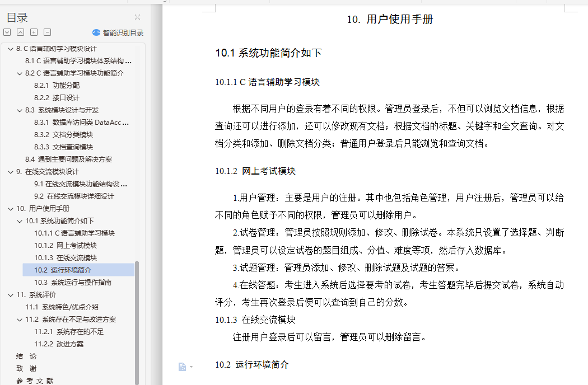Click 智能识别目录 button text

tap(123, 32)
